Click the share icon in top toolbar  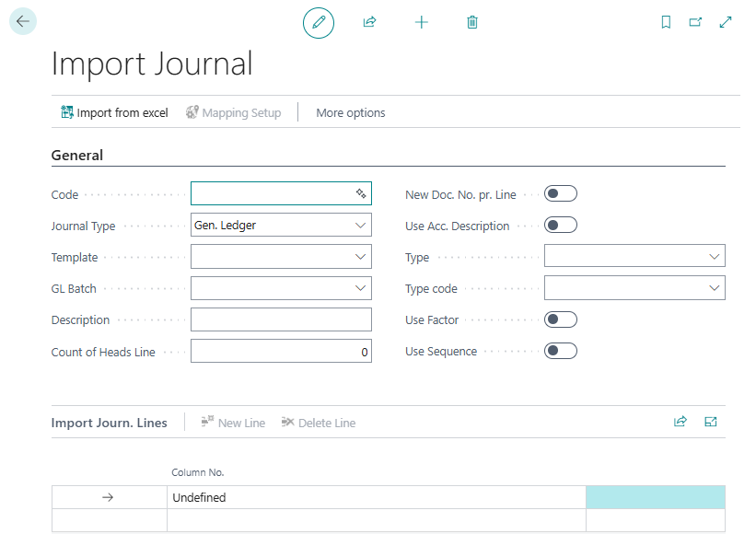[x=370, y=22]
